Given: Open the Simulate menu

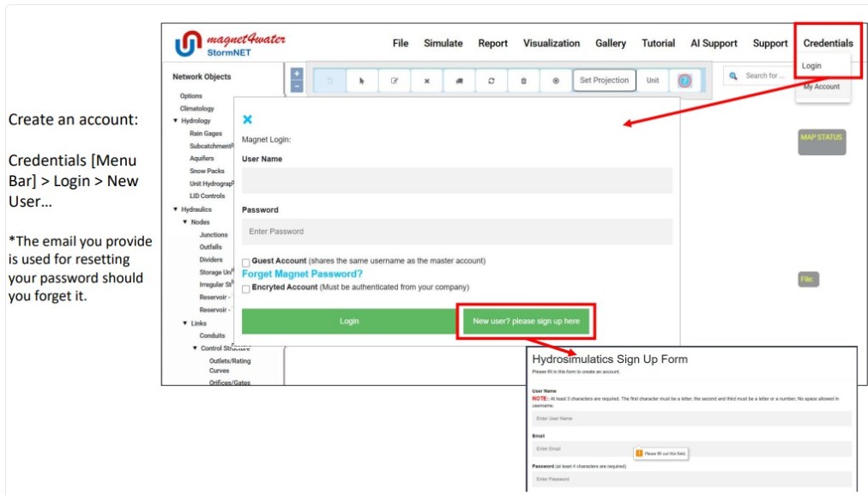Looking at the screenshot, I should coord(443,43).
